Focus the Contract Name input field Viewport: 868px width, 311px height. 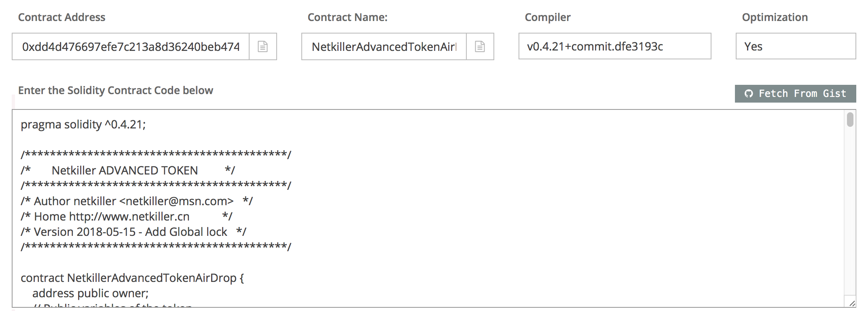click(384, 46)
